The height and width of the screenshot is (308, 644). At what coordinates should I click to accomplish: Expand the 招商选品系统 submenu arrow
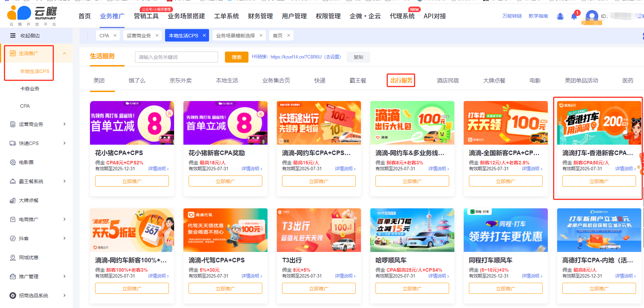(64, 296)
